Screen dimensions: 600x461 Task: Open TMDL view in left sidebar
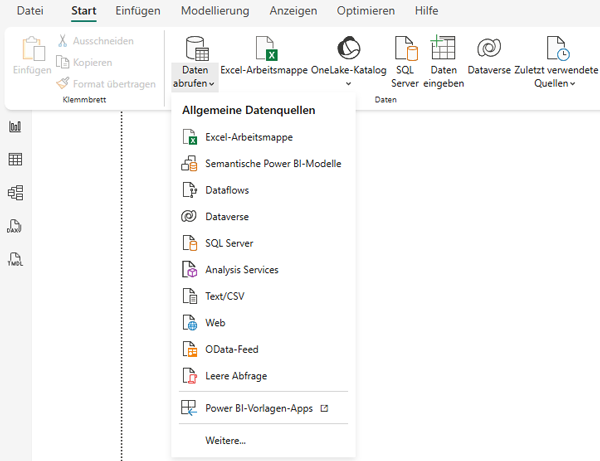coord(16,259)
